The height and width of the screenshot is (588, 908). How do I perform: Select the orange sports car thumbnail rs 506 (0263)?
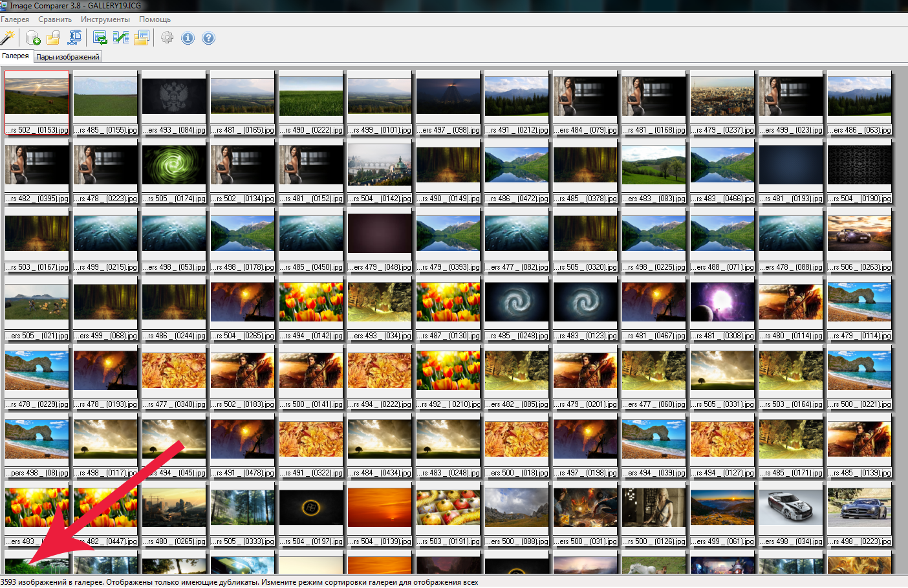pyautogui.click(x=859, y=234)
